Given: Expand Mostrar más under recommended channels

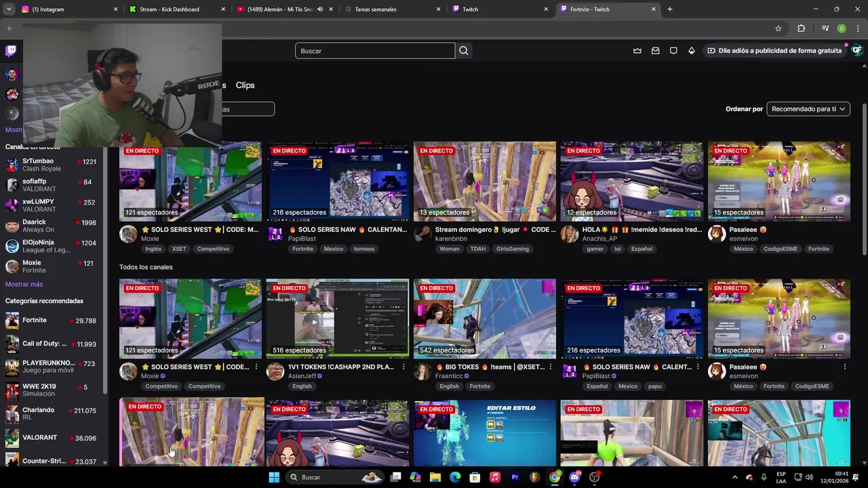Looking at the screenshot, I should pyautogui.click(x=24, y=284).
